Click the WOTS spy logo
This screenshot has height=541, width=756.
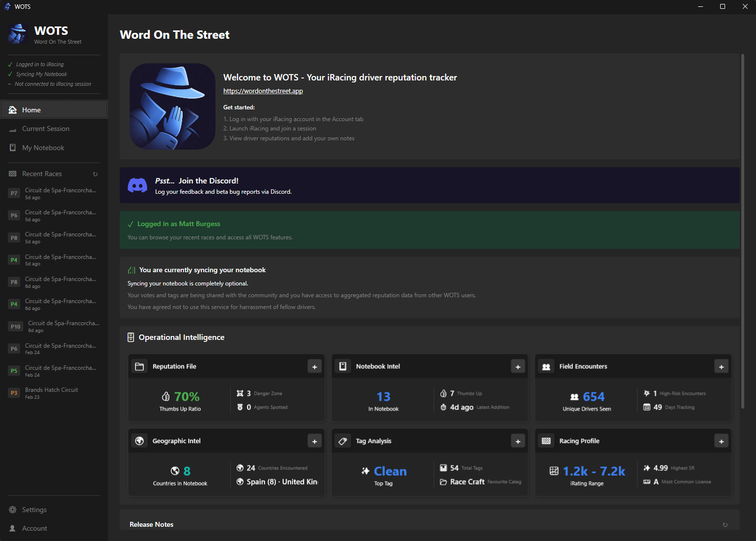pos(18,34)
